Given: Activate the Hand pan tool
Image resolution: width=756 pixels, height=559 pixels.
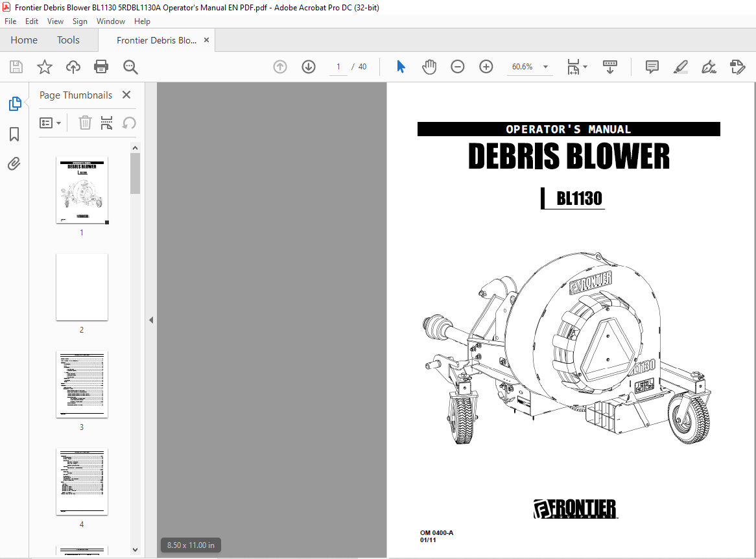Looking at the screenshot, I should coord(429,67).
